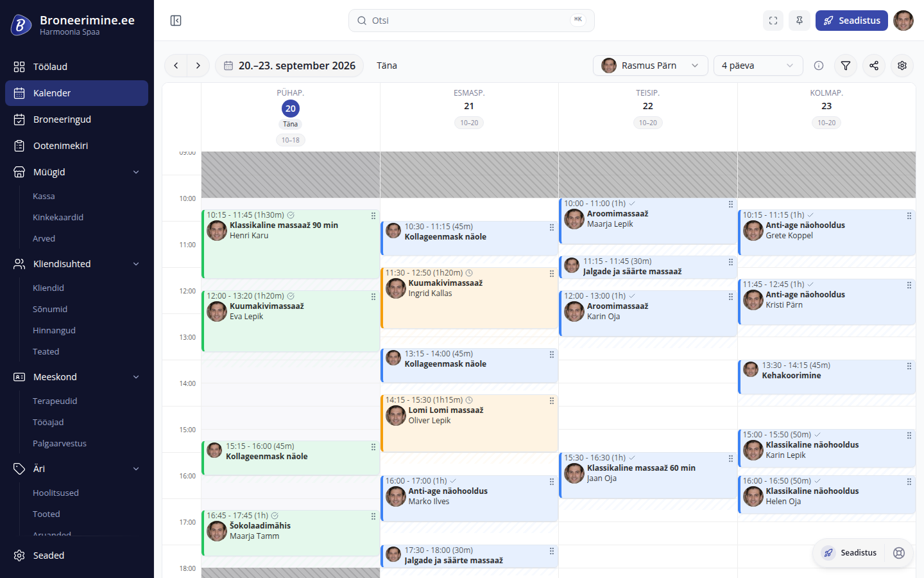This screenshot has width=924, height=578.
Task: Open Hinnangud submenu item
Action: (x=54, y=330)
